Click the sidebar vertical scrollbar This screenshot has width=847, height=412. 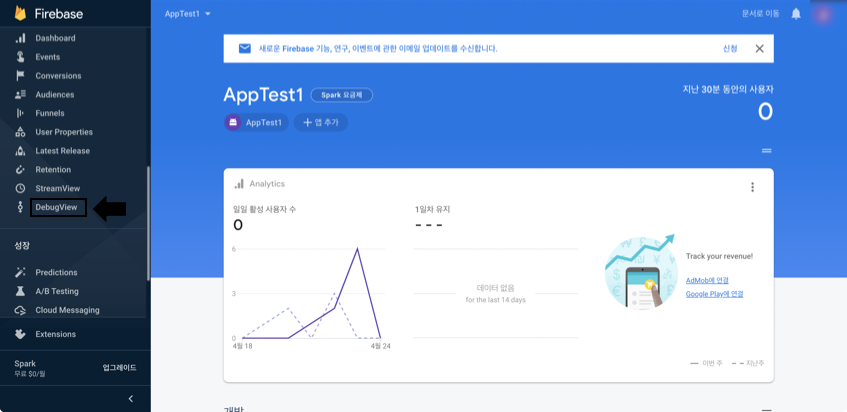pos(149,223)
